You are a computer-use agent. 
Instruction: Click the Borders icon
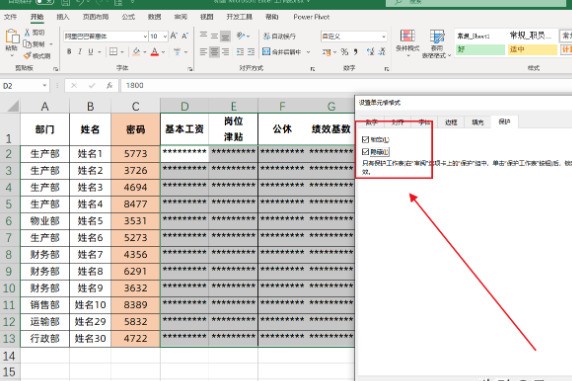(113, 52)
